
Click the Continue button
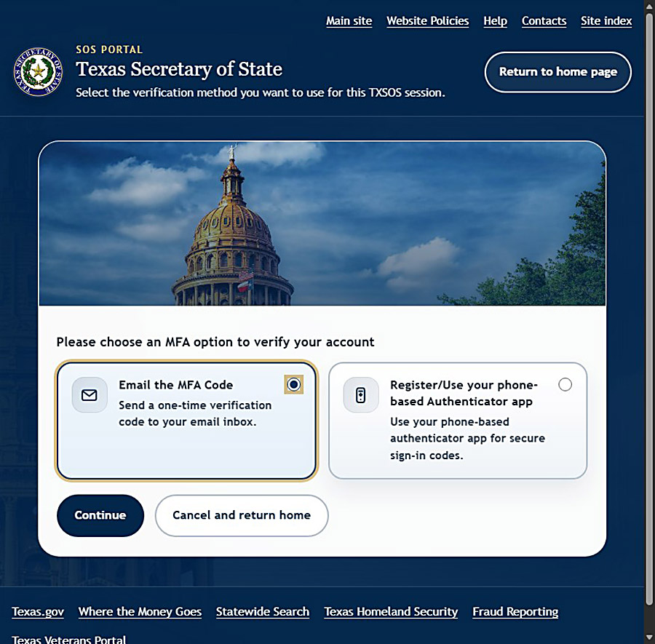pos(100,515)
